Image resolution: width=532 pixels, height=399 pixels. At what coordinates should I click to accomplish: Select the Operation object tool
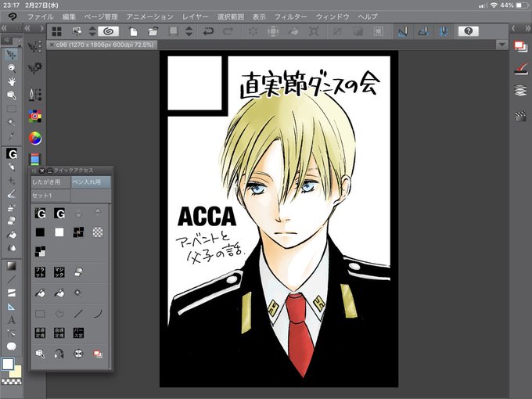(x=12, y=95)
